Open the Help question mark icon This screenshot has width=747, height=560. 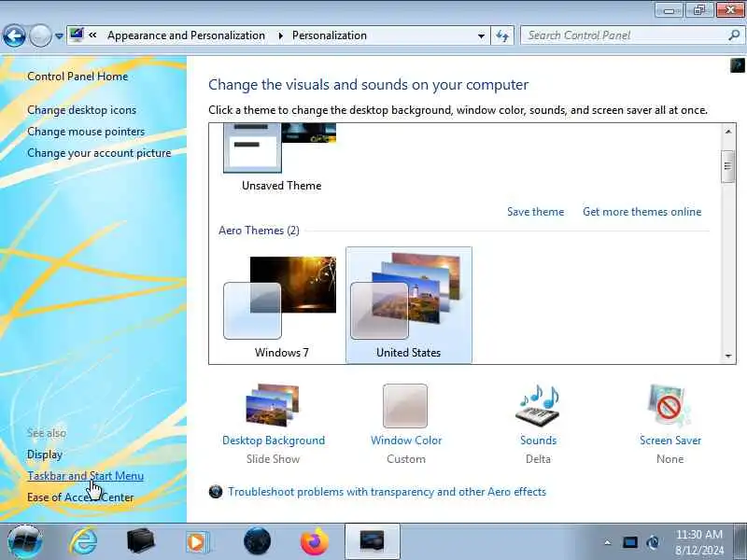(x=738, y=65)
